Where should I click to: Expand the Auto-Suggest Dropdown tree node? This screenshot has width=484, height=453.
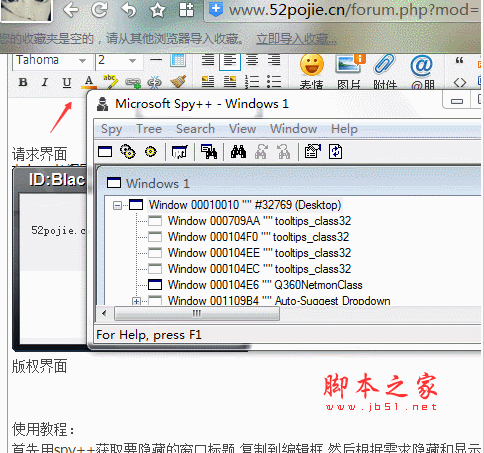click(x=136, y=301)
